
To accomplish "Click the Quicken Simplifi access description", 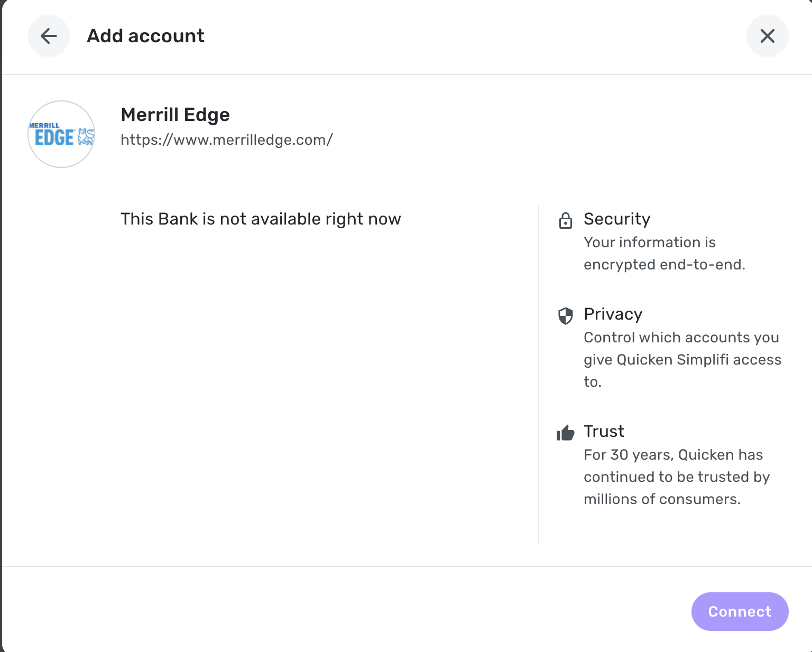I will coord(682,359).
